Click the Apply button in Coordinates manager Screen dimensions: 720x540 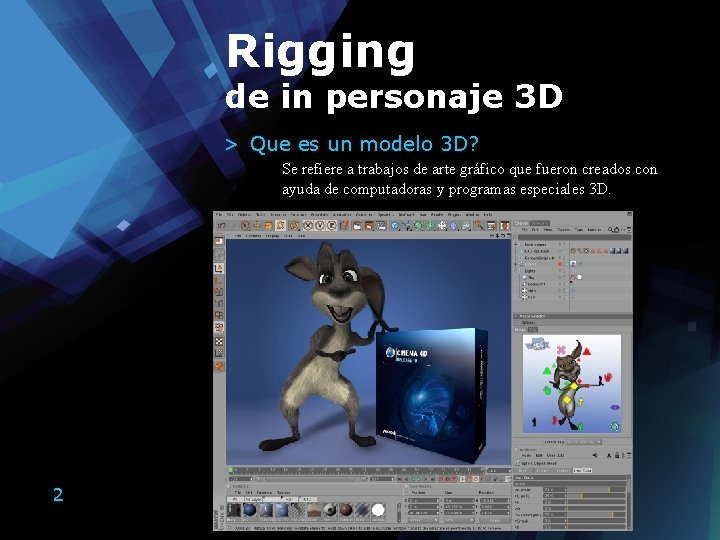(x=495, y=520)
